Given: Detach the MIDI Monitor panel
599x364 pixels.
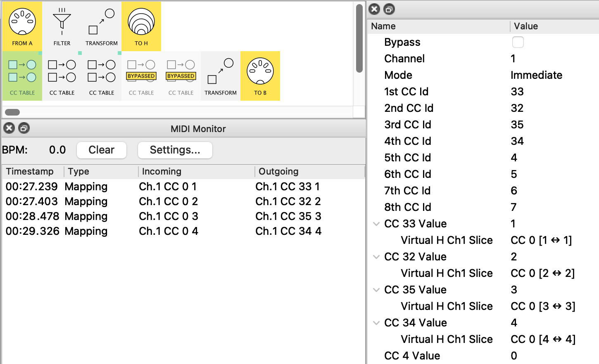Looking at the screenshot, I should (x=24, y=128).
